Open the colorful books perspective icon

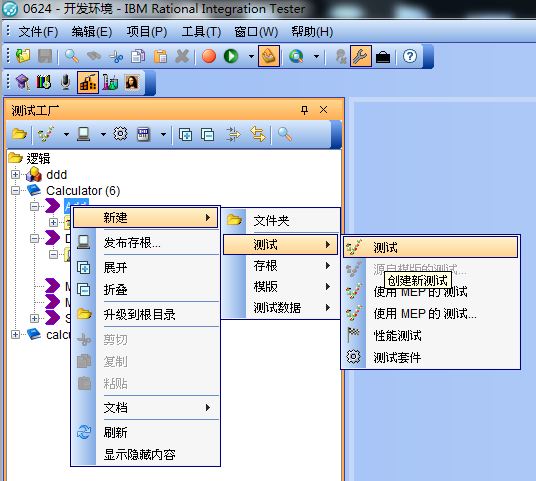[x=44, y=82]
